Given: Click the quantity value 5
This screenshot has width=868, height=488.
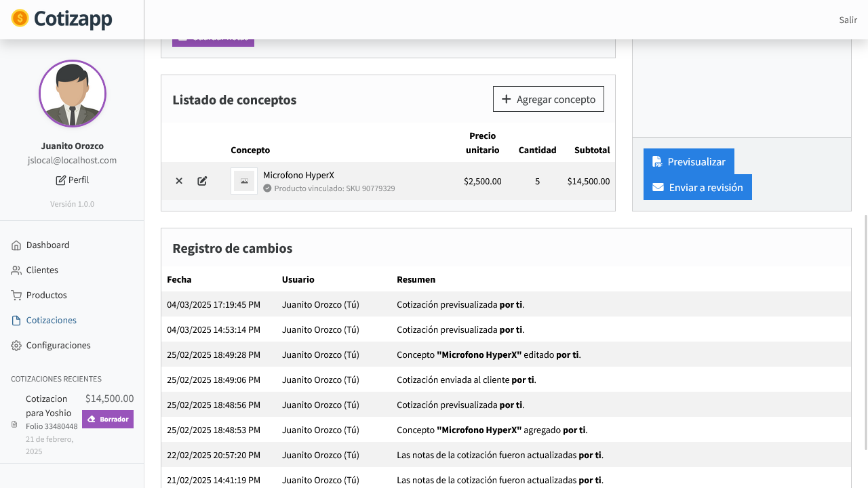Looking at the screenshot, I should pyautogui.click(x=537, y=181).
